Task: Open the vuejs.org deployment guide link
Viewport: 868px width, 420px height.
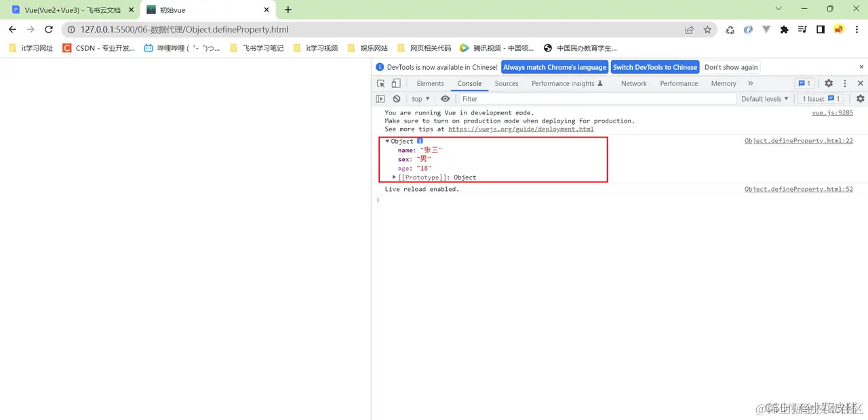Action: pos(521,129)
